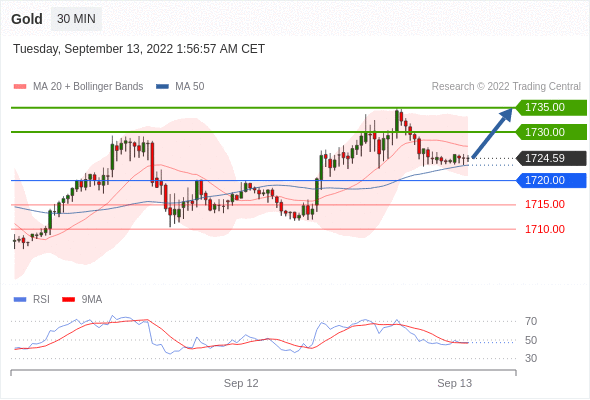The height and width of the screenshot is (400, 590).
Task: Click the green 1730.00 resistance tag
Action: 551,132
